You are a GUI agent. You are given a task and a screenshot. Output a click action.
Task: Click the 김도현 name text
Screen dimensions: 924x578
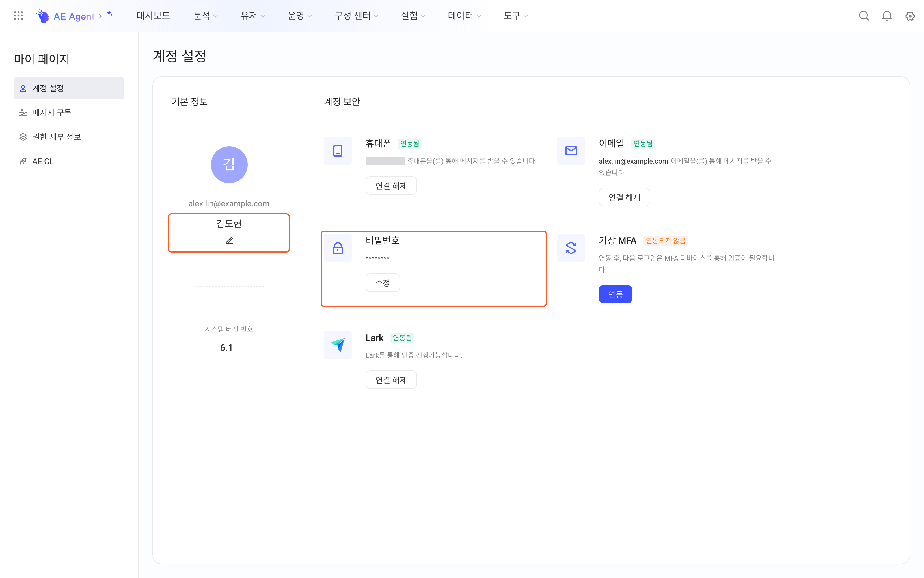click(229, 224)
